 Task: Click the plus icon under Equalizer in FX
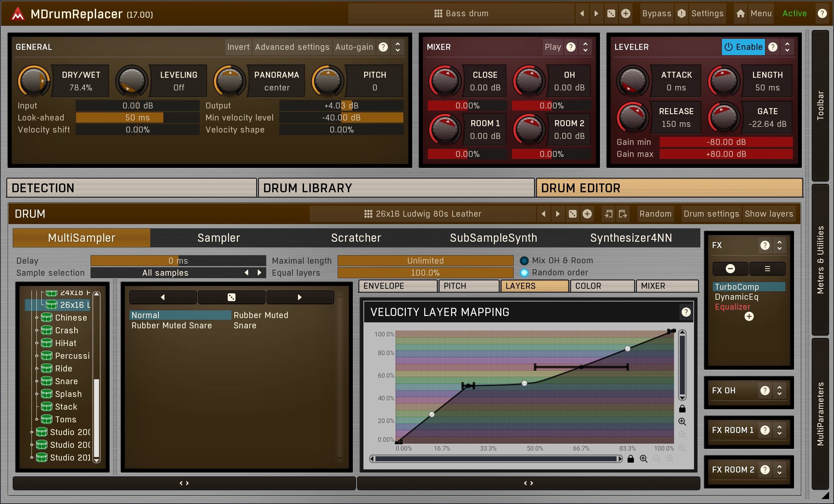click(749, 317)
